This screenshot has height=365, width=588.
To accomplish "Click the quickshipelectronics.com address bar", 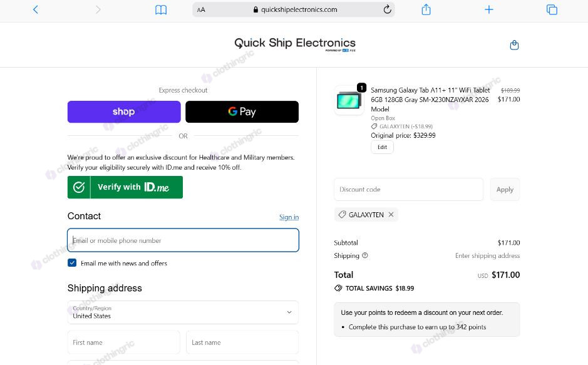I will coord(294,10).
